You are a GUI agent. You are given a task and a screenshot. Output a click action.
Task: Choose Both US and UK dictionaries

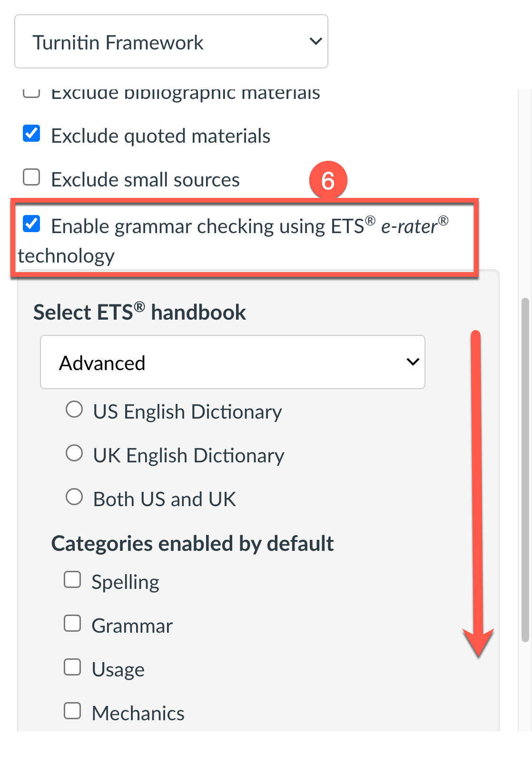[x=74, y=497]
